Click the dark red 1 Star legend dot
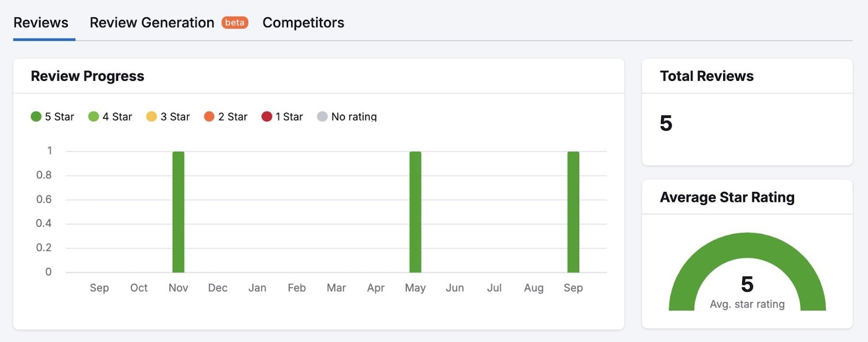 (x=266, y=116)
